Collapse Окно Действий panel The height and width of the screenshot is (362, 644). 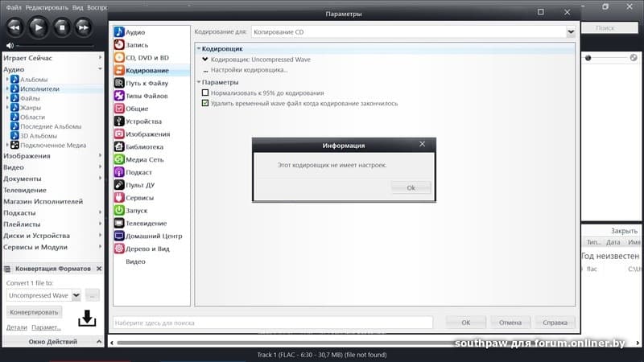point(99,341)
